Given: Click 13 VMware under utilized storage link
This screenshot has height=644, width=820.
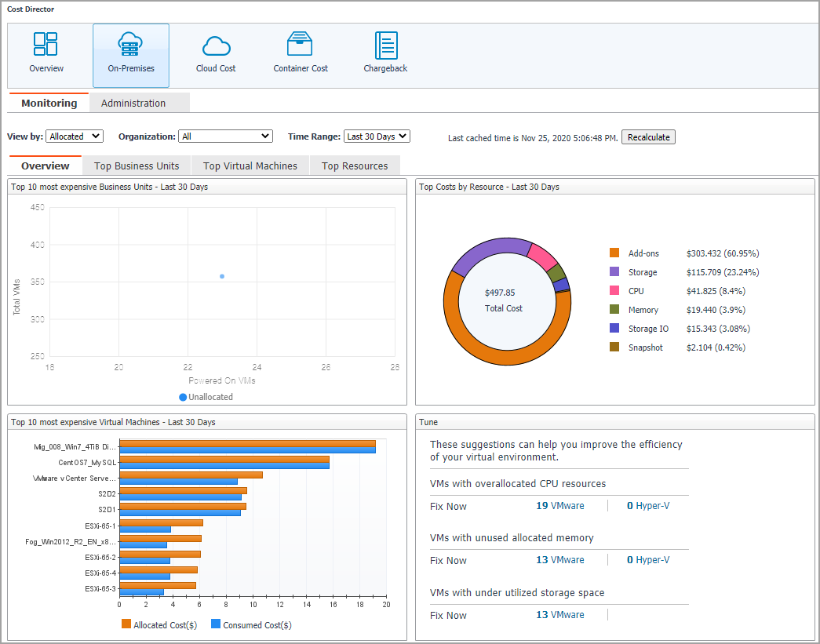Looking at the screenshot, I should click(559, 615).
